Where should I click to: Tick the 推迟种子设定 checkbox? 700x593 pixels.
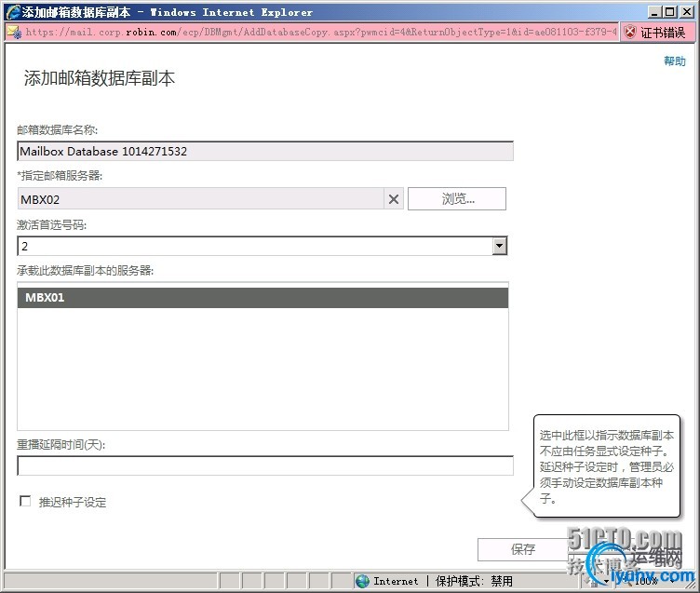click(25, 501)
